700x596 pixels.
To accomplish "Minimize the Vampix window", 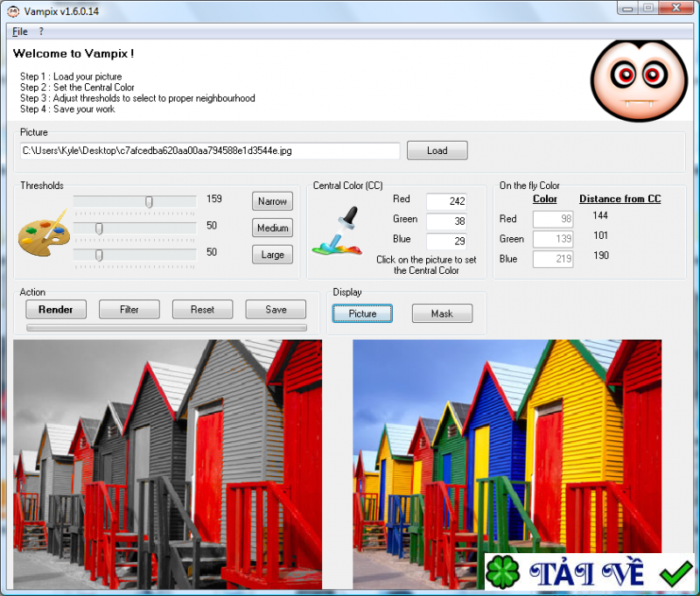I will tap(627, 8).
